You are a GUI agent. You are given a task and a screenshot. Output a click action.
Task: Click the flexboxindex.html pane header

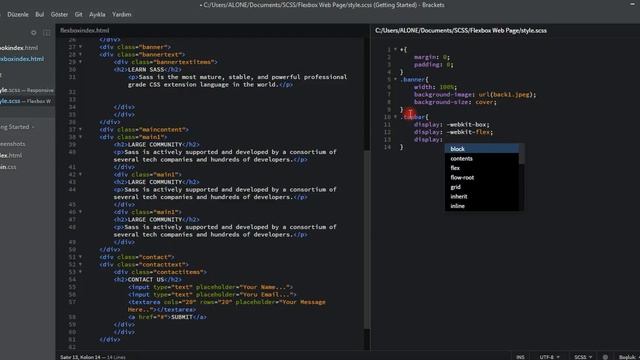click(x=84, y=30)
